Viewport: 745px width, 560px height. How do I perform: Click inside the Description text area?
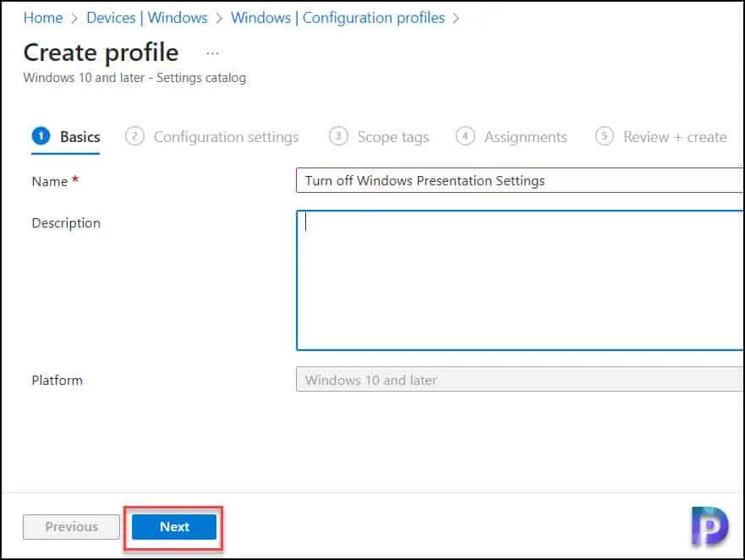pos(520,281)
